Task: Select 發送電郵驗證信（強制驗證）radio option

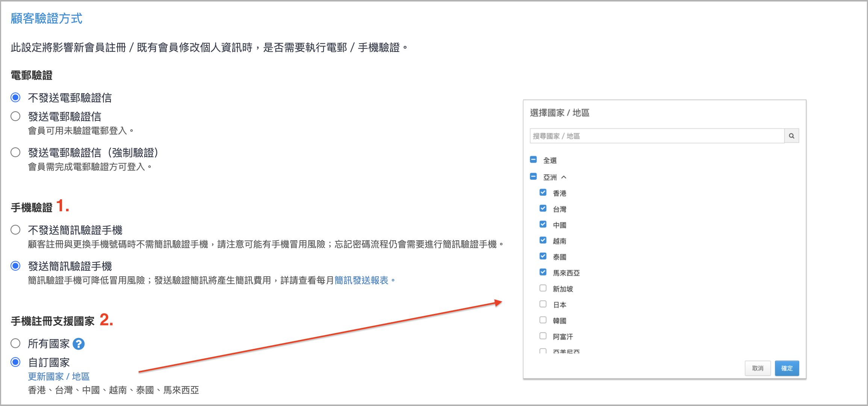Action: (15, 153)
